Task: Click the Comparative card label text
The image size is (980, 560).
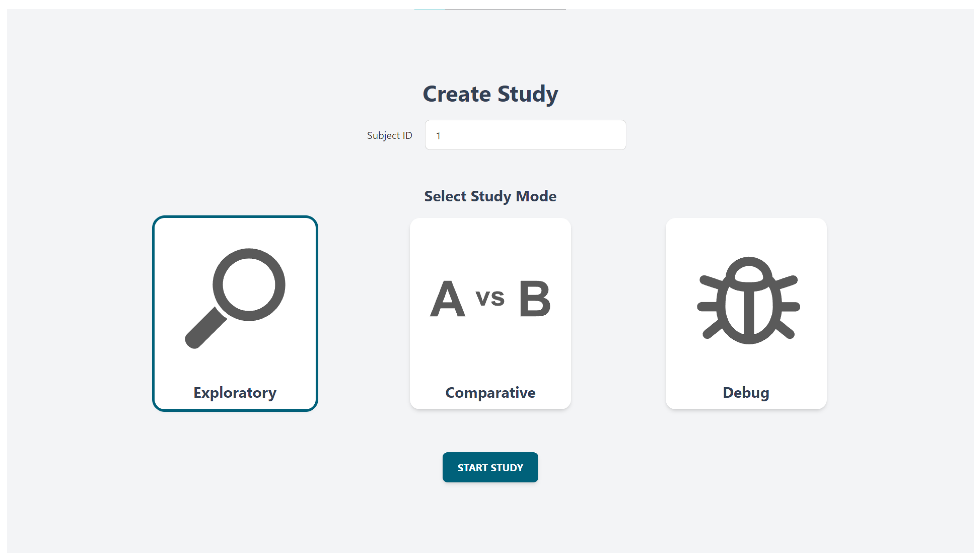Action: [x=490, y=393]
